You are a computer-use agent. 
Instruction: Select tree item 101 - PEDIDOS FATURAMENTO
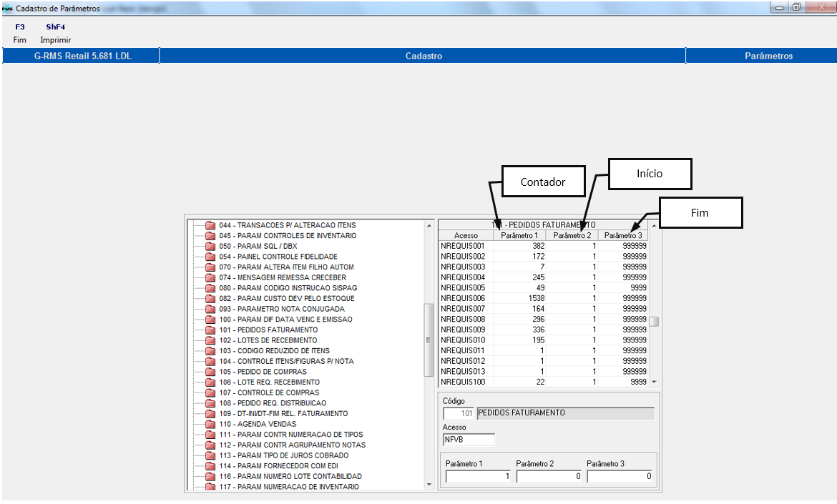point(268,330)
